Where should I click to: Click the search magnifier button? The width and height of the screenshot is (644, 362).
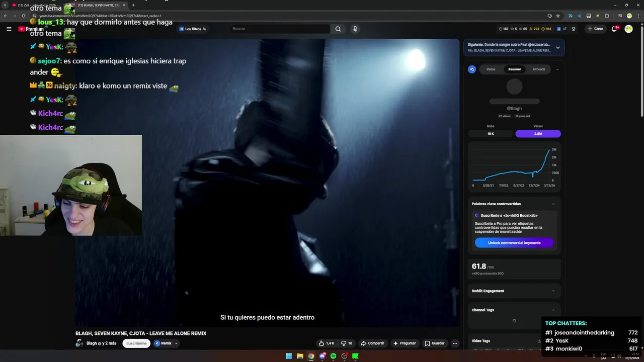pyautogui.click(x=338, y=29)
